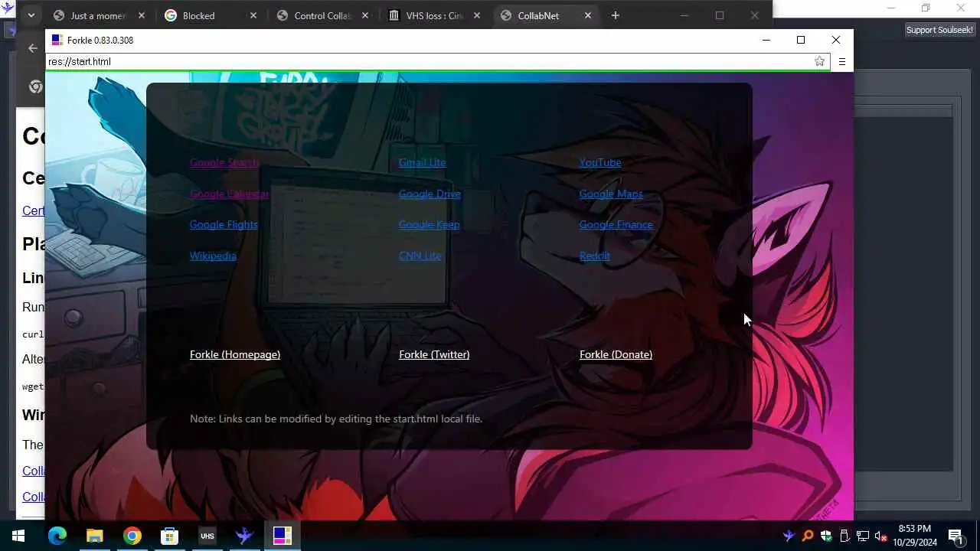The width and height of the screenshot is (980, 551).
Task: Open the Wikipedia link
Action: tap(213, 256)
